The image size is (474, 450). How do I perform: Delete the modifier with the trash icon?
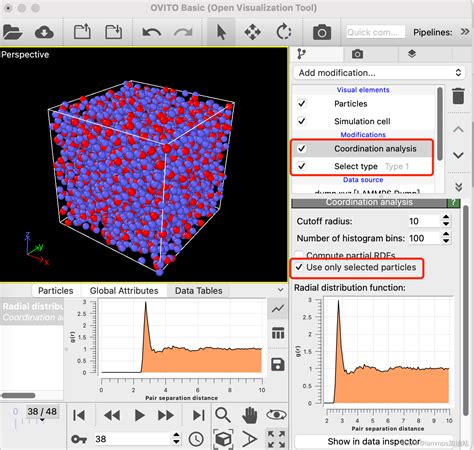458,96
